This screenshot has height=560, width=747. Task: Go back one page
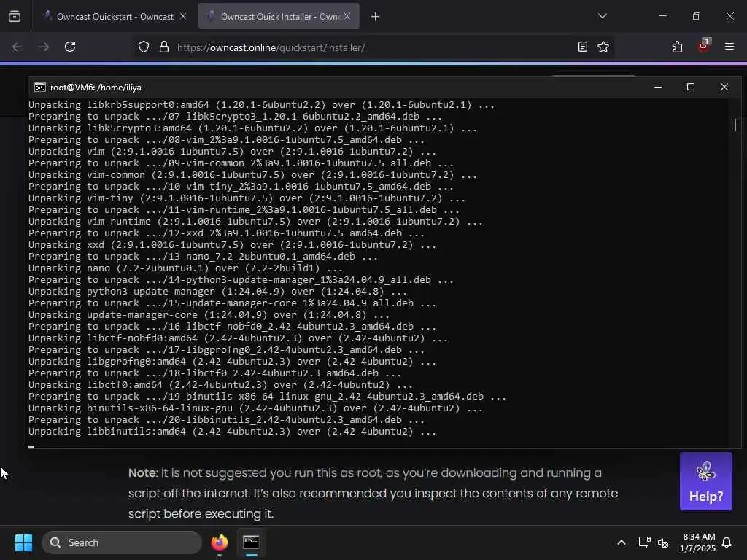click(18, 47)
